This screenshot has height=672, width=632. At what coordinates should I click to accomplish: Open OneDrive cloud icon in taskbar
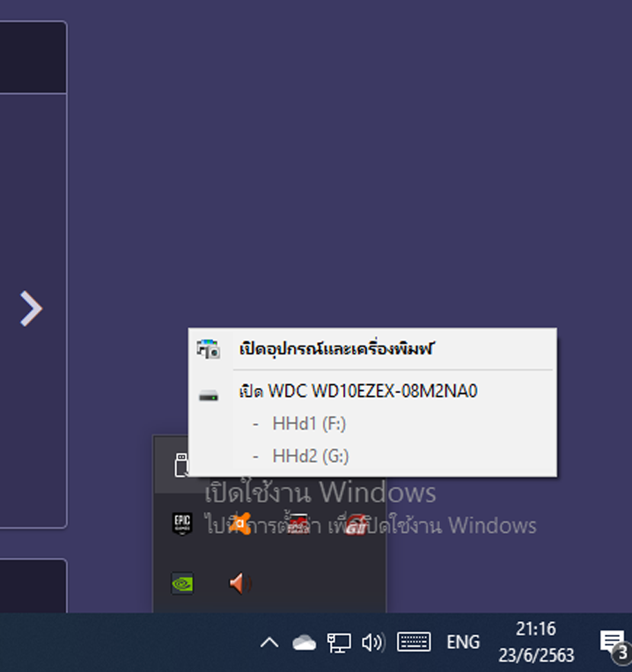pyautogui.click(x=304, y=643)
